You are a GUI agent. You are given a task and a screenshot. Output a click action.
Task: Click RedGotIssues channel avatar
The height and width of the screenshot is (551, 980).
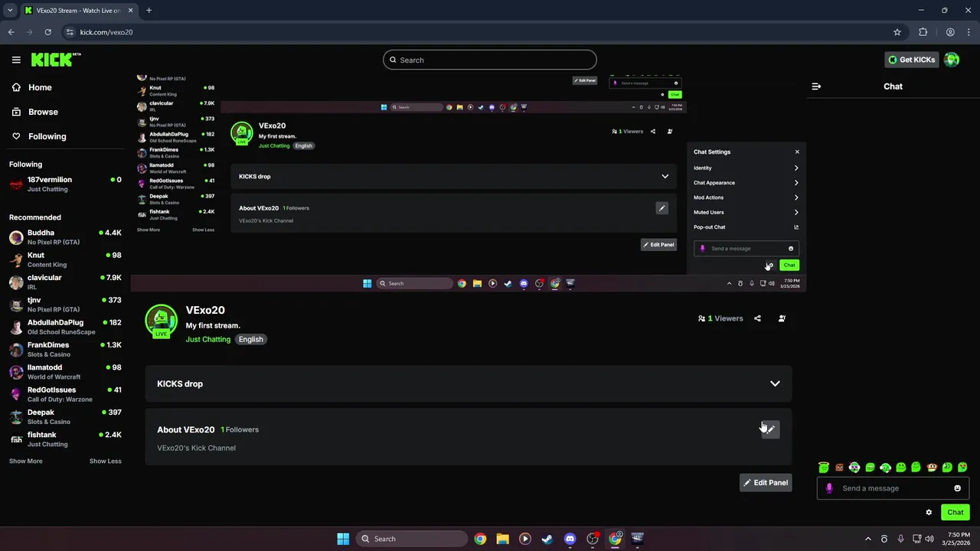point(16,394)
